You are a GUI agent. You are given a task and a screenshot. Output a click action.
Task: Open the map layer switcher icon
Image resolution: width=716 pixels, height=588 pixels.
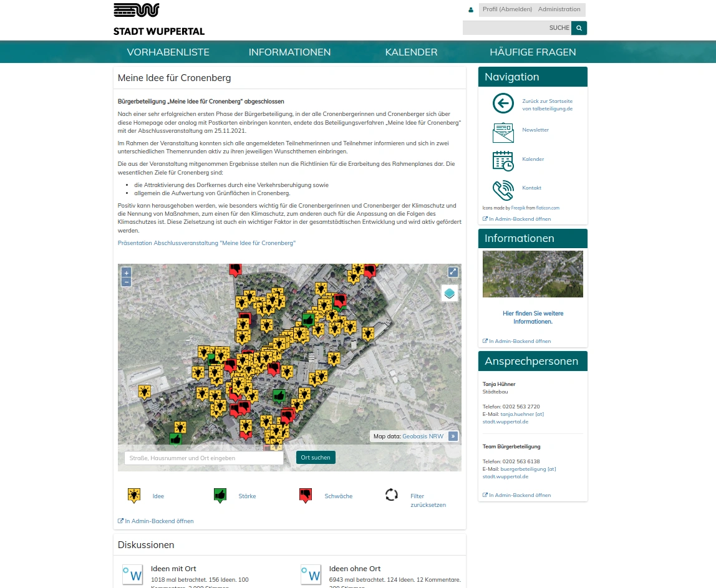450,293
